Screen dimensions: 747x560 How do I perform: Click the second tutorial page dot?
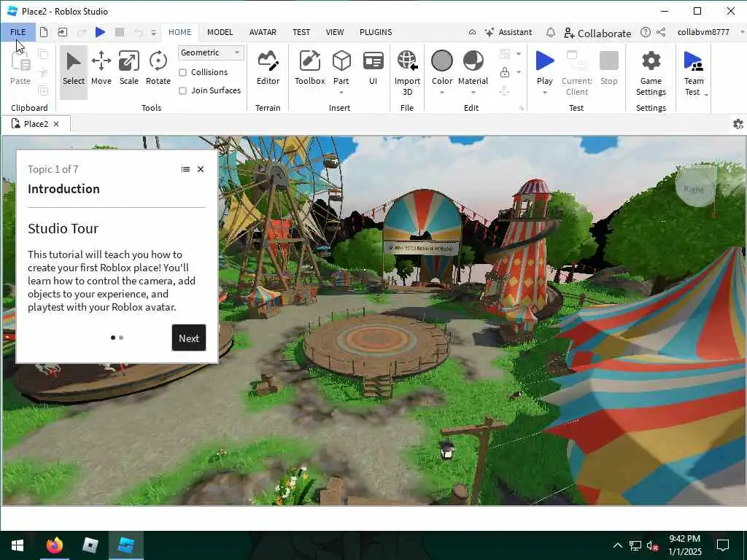tap(121, 338)
